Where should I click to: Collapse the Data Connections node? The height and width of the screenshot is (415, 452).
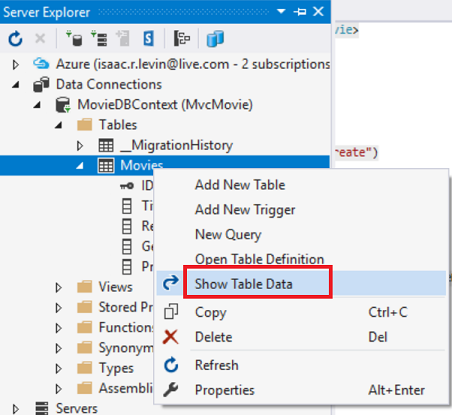tap(16, 85)
